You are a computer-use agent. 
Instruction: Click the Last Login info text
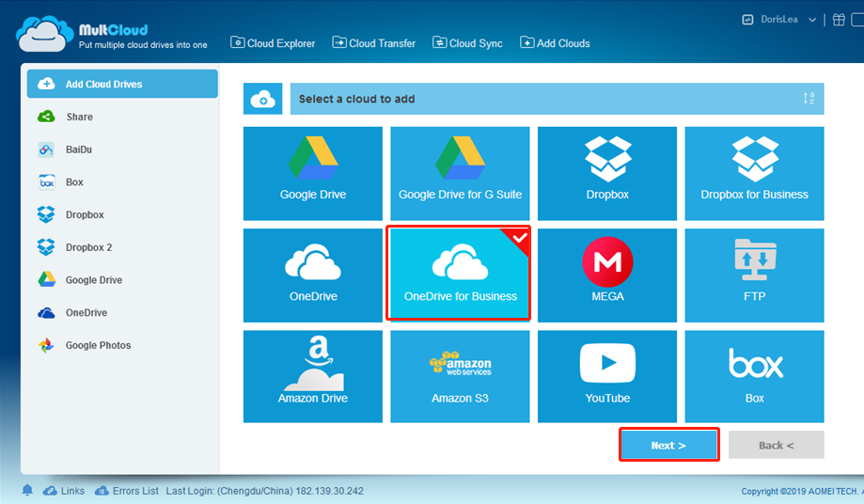pyautogui.click(x=264, y=491)
